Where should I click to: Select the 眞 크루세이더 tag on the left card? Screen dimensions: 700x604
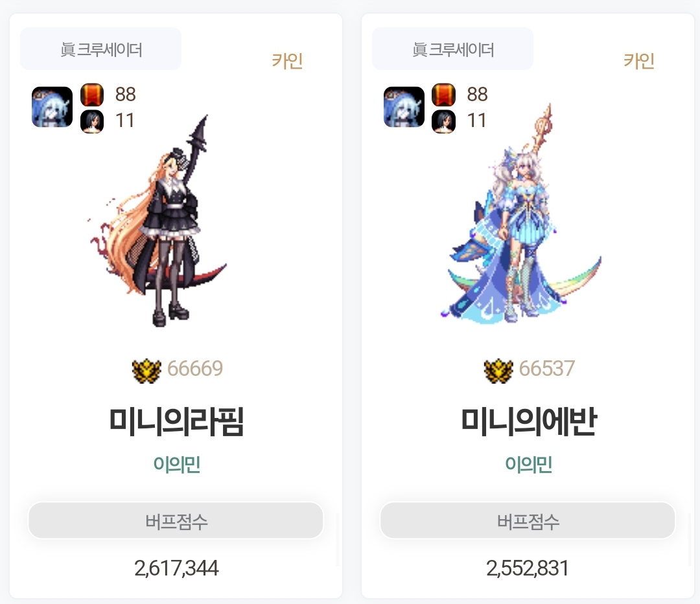click(x=101, y=49)
